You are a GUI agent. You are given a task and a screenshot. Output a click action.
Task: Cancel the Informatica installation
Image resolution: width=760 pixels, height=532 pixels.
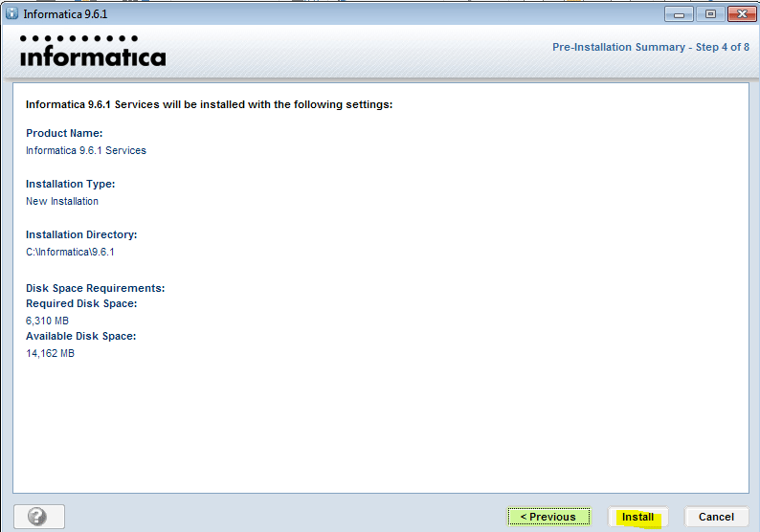(x=716, y=517)
